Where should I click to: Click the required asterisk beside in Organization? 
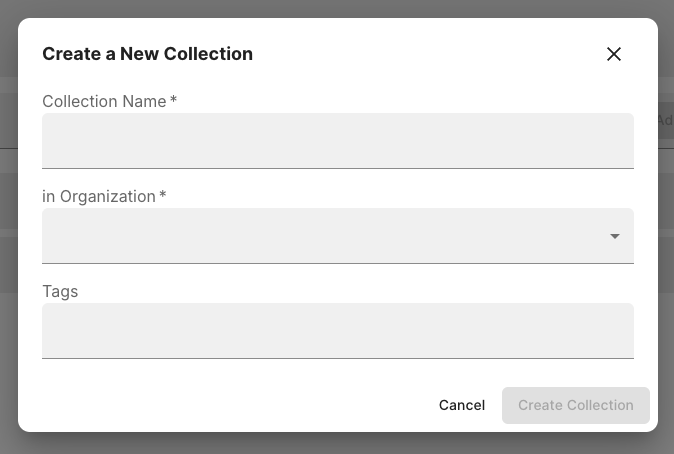coord(163,196)
